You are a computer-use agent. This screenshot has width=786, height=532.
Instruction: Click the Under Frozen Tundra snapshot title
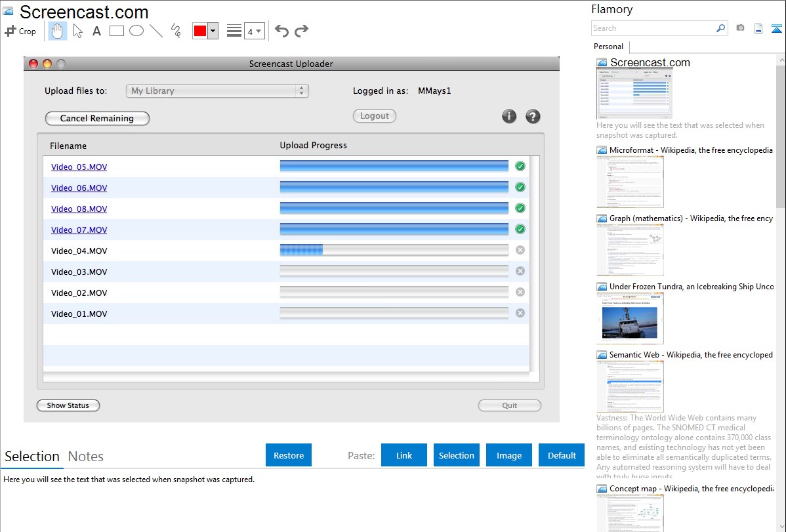pos(692,286)
